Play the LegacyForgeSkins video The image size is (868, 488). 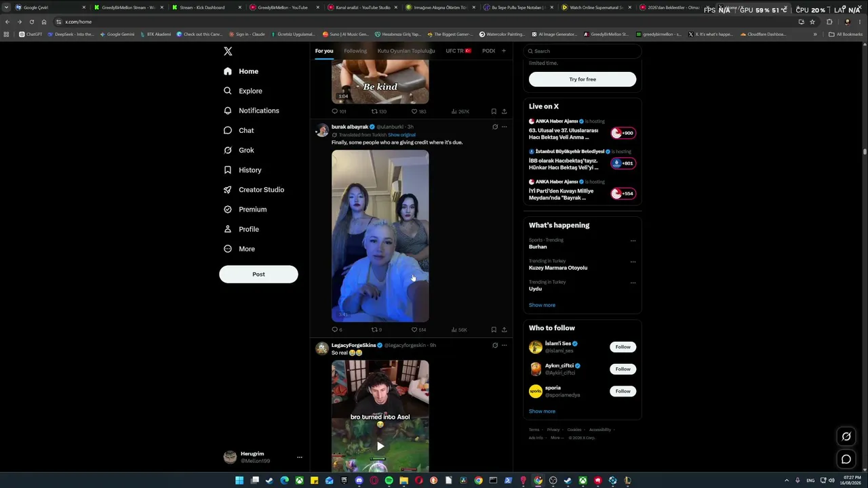[380, 446]
